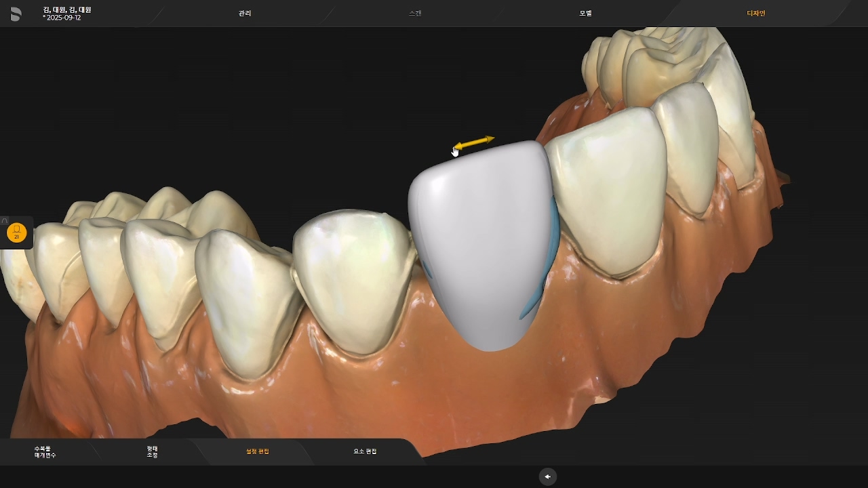This screenshot has height=488, width=868.
Task: Click the application logo in top-left corner
Action: click(16, 14)
